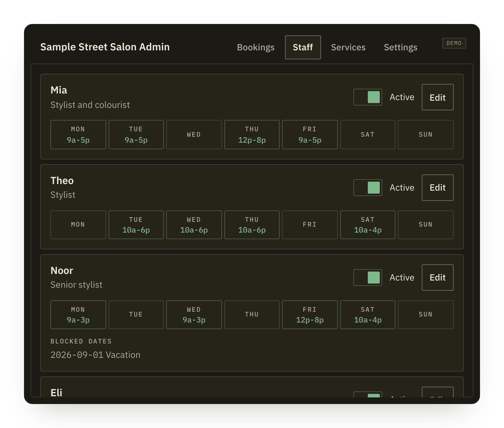Click the BLOCKED DATES label
504x428 pixels.
pyautogui.click(x=81, y=341)
